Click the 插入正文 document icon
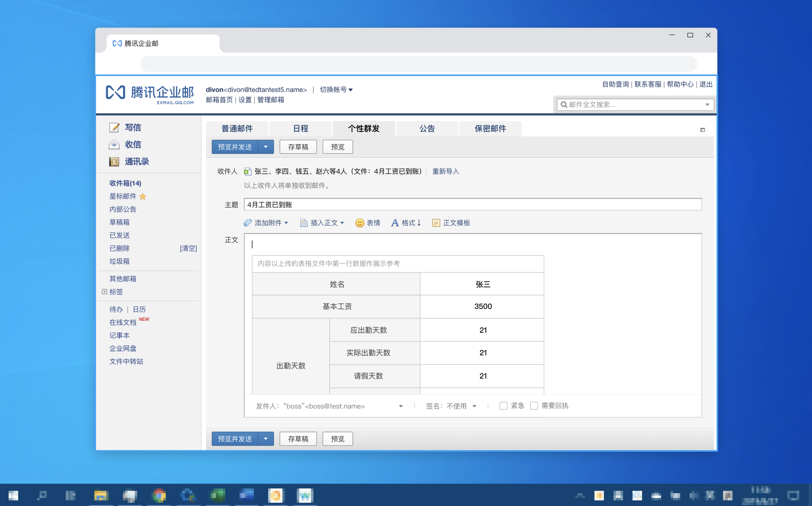 304,223
